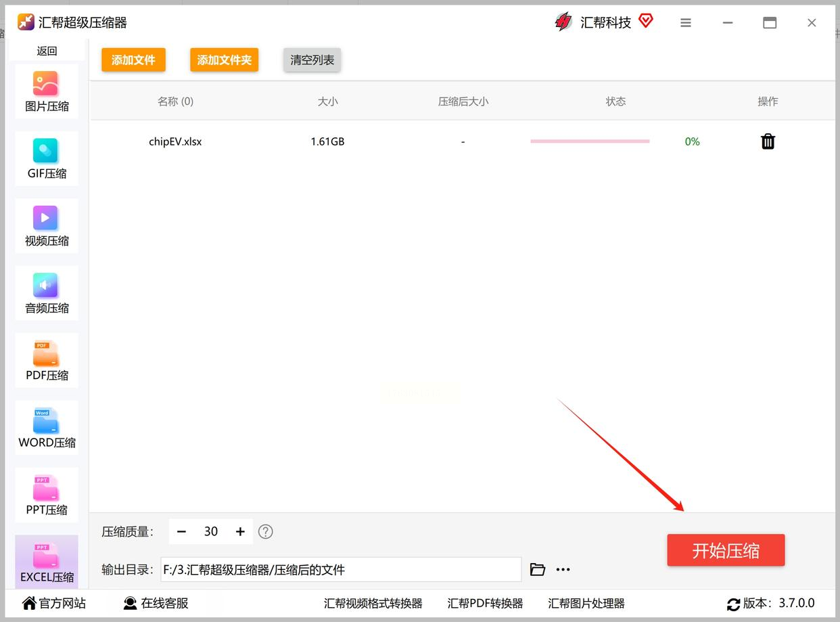The image size is (840, 622).
Task: Click the 大小 column header
Action: (x=327, y=102)
